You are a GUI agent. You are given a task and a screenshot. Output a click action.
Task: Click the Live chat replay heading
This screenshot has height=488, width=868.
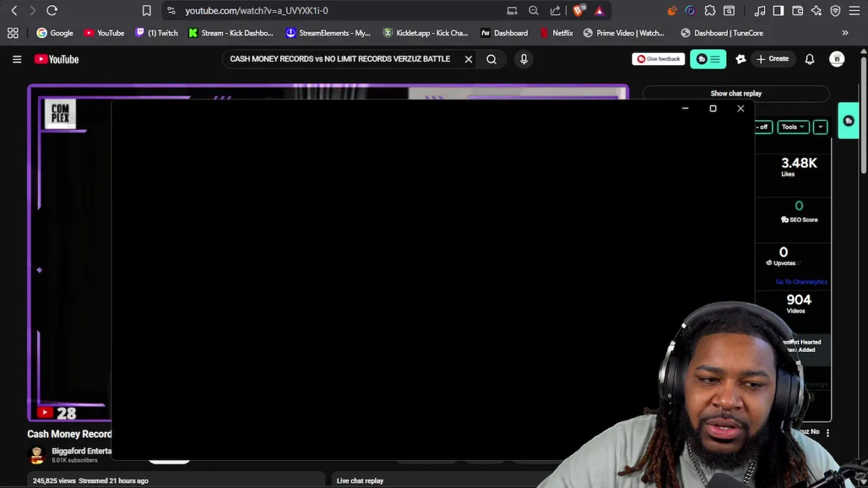(360, 481)
